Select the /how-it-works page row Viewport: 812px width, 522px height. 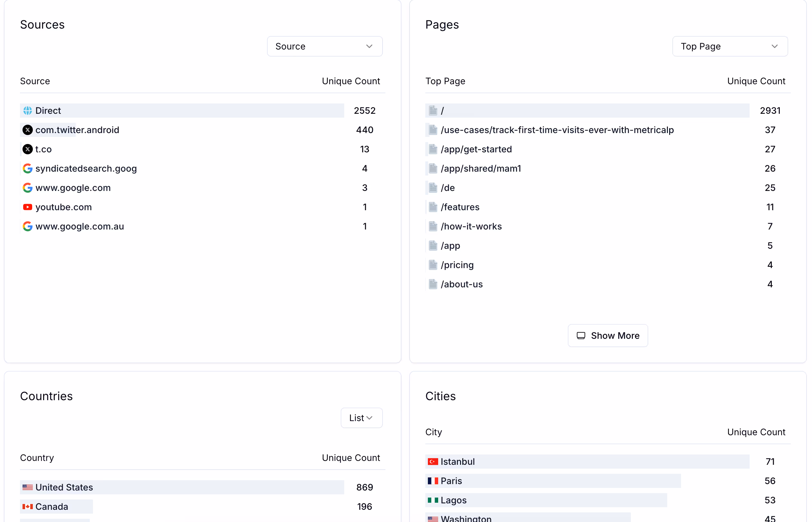[471, 226]
